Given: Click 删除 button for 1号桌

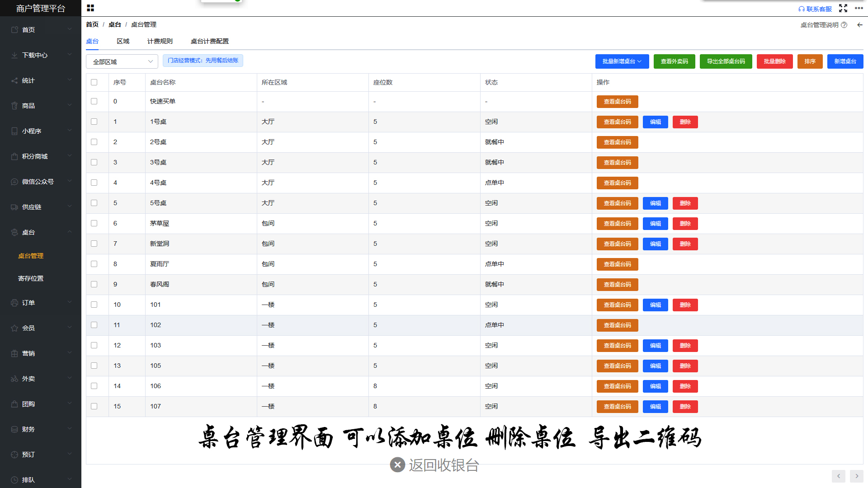Looking at the screenshot, I should pyautogui.click(x=685, y=122).
